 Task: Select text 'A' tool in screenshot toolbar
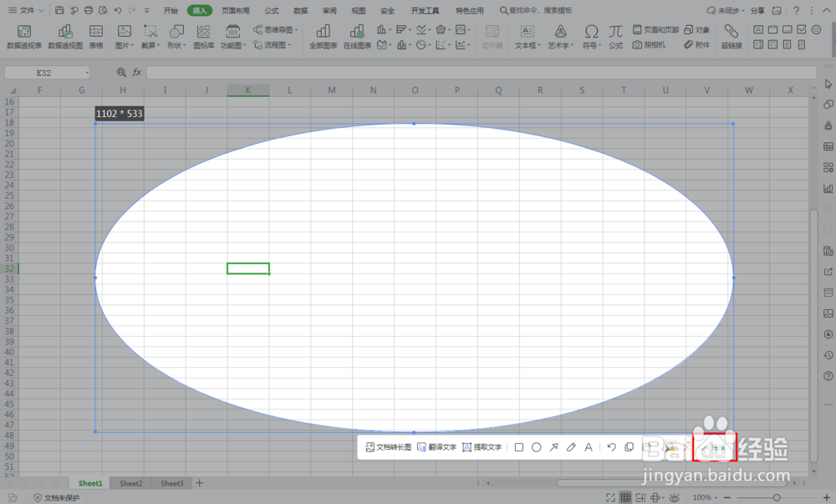click(x=589, y=447)
